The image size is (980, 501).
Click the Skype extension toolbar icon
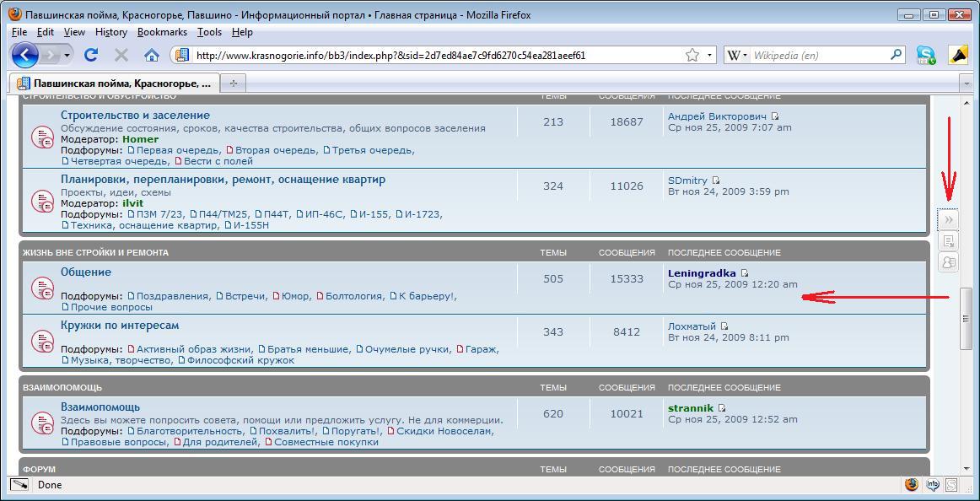[x=926, y=55]
